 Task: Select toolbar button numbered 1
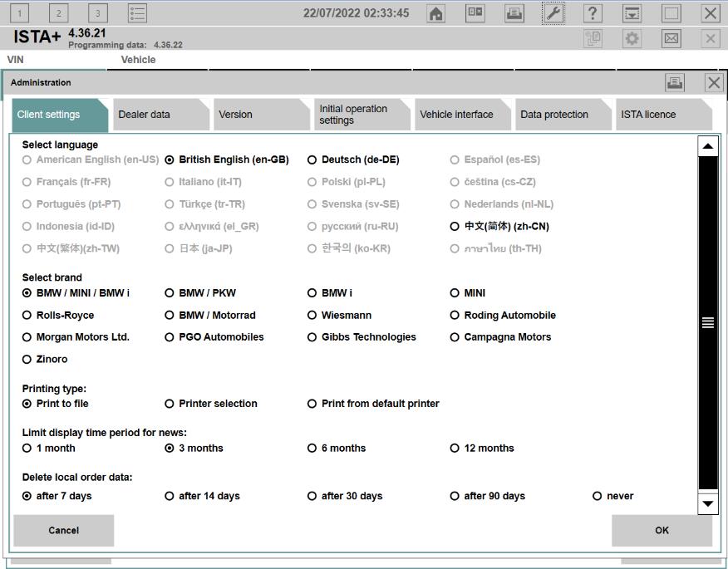click(19, 13)
